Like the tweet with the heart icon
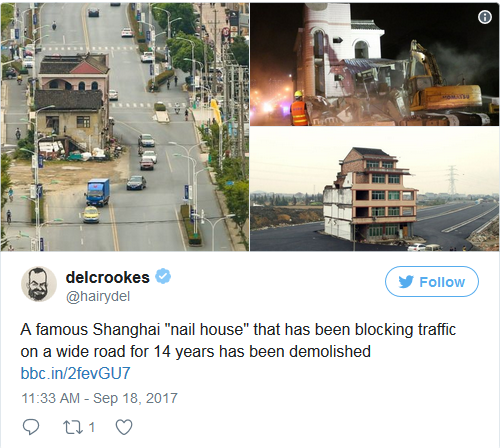Viewport: 501px width, 448px height. tap(124, 427)
